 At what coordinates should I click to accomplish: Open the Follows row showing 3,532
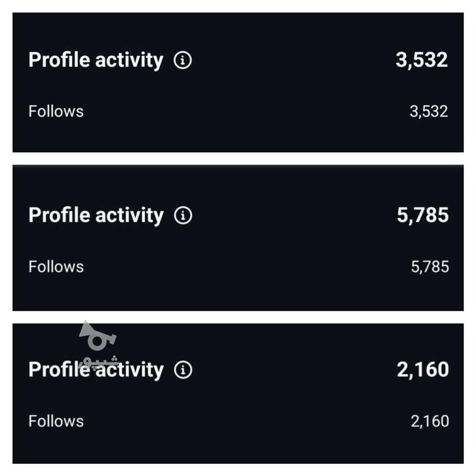point(56,111)
